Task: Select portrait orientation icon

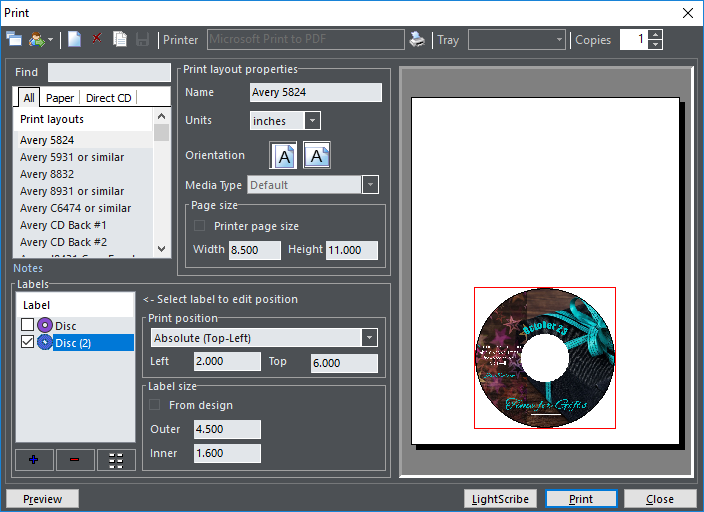Action: click(283, 155)
